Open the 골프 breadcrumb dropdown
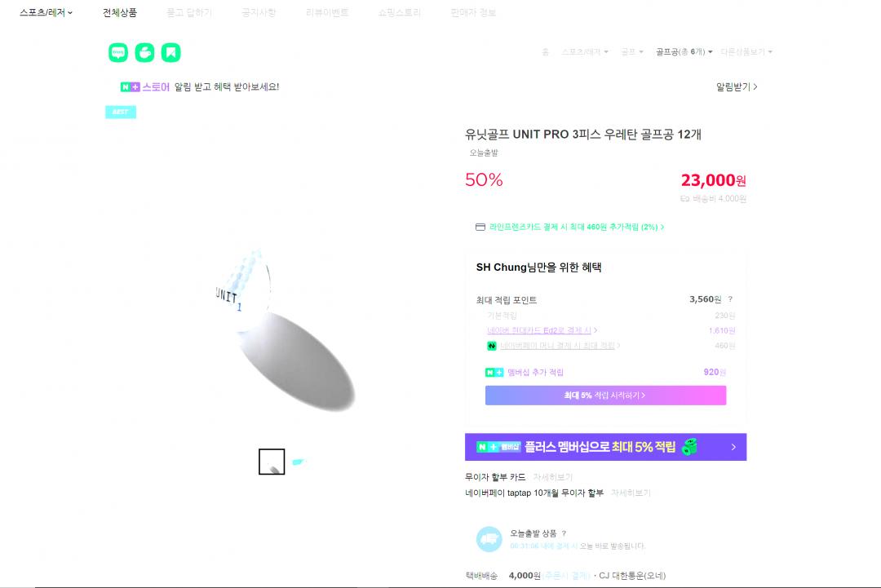 tap(631, 52)
